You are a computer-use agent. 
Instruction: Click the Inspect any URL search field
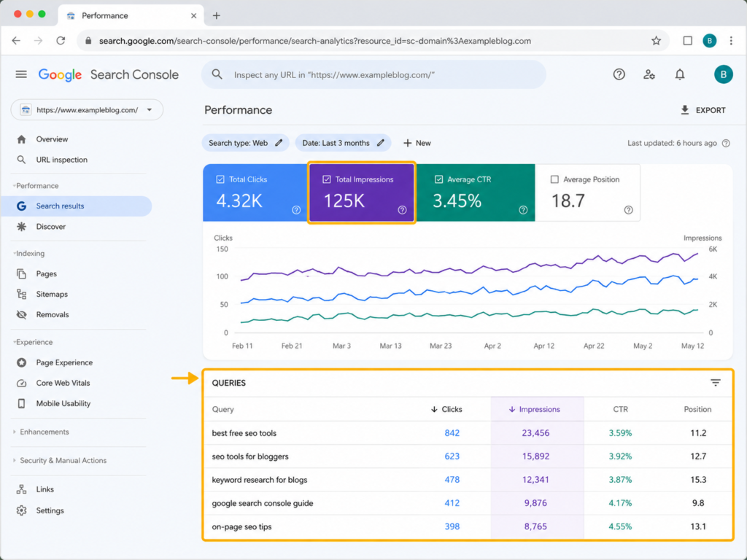coord(373,75)
